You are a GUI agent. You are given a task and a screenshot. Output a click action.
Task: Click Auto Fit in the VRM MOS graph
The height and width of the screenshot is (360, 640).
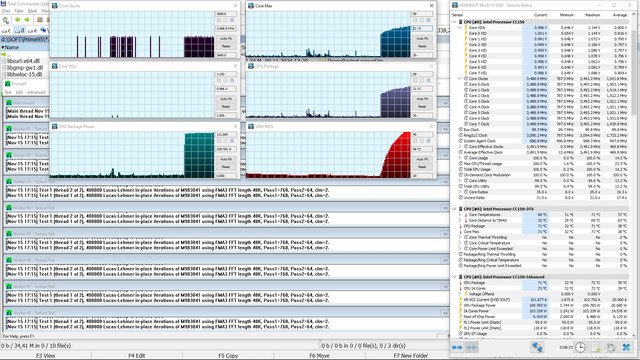[422, 159]
